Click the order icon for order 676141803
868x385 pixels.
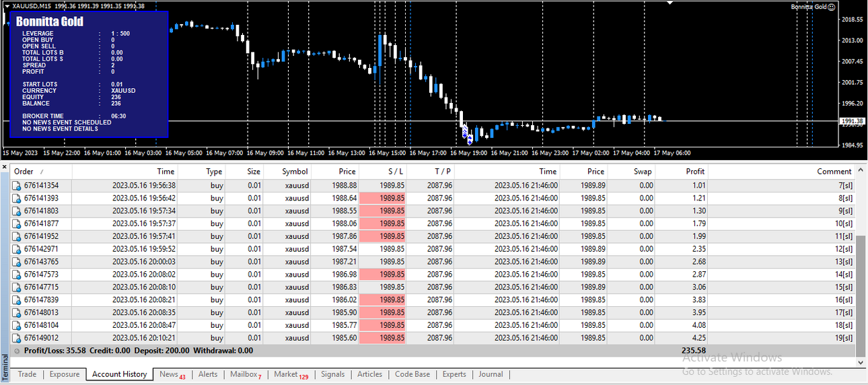[x=17, y=211]
